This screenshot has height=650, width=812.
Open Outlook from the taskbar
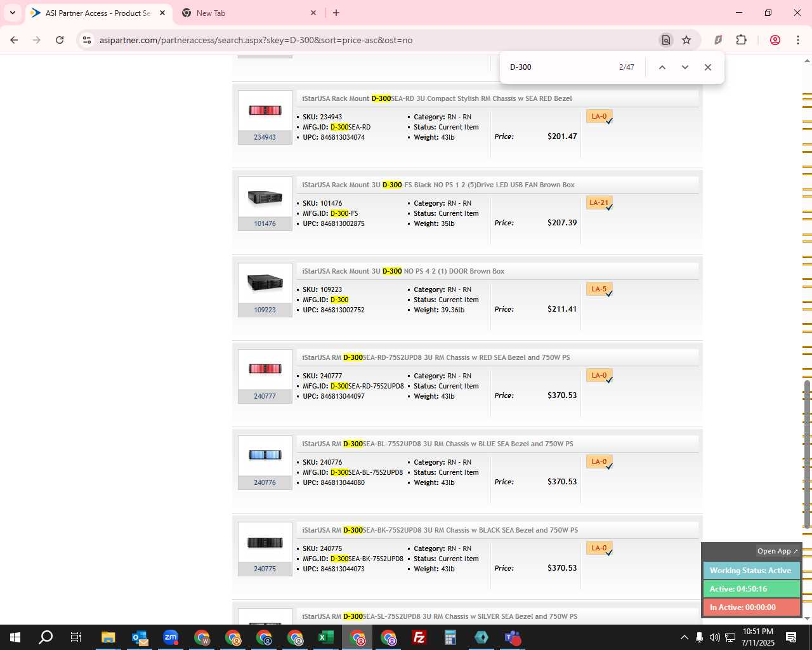pos(139,637)
